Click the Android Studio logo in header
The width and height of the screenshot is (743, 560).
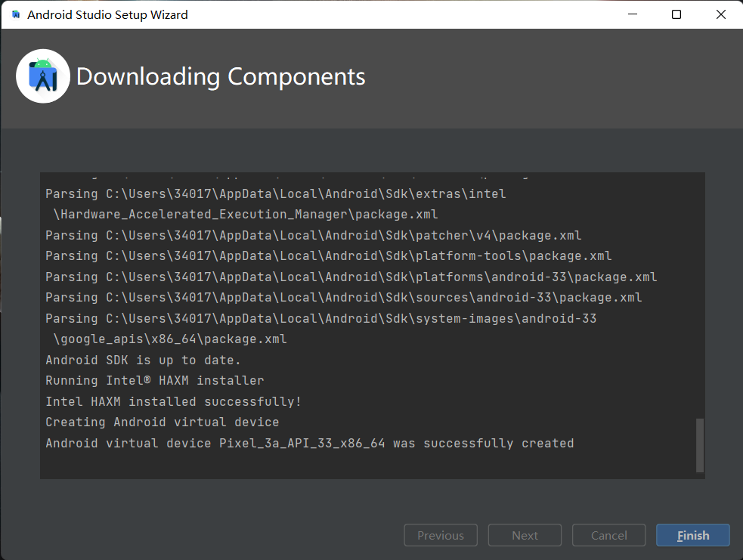pyautogui.click(x=43, y=76)
